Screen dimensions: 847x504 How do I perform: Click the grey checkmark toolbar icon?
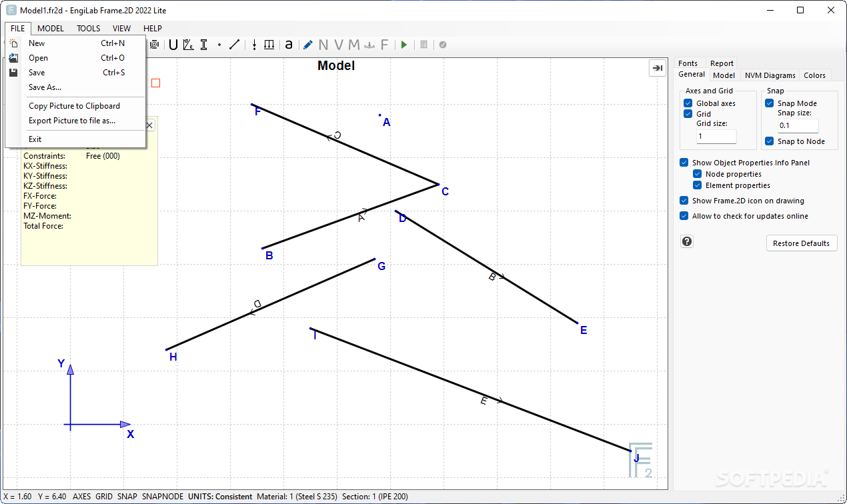(443, 45)
